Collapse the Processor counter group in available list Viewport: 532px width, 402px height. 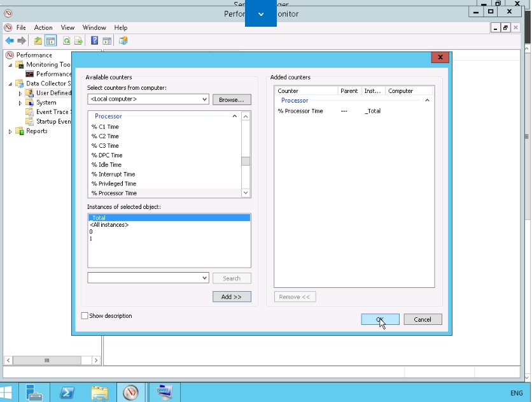(234, 117)
